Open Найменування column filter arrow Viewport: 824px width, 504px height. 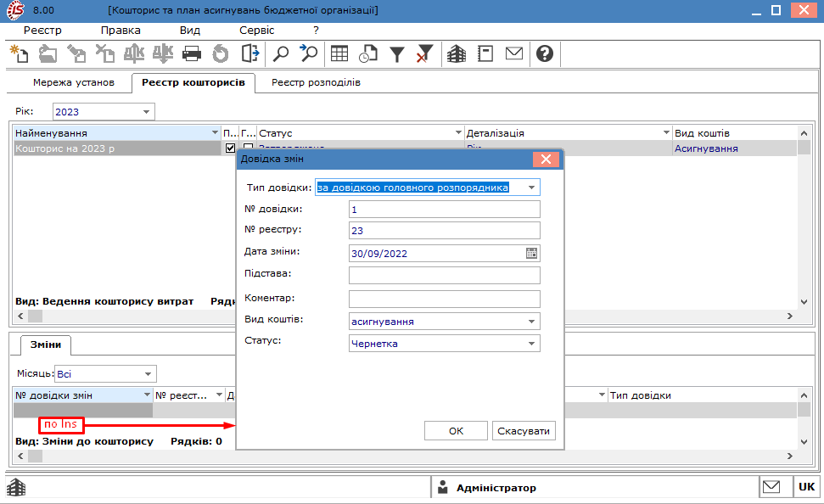(215, 133)
